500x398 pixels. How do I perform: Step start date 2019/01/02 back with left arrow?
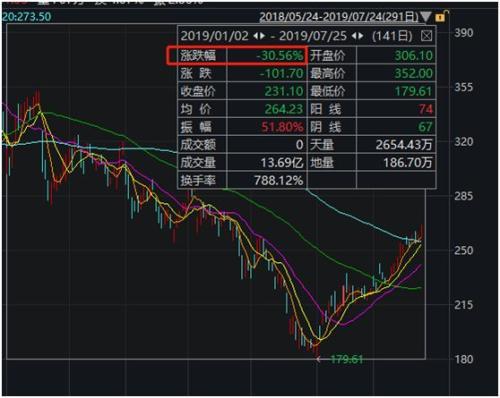[256, 36]
